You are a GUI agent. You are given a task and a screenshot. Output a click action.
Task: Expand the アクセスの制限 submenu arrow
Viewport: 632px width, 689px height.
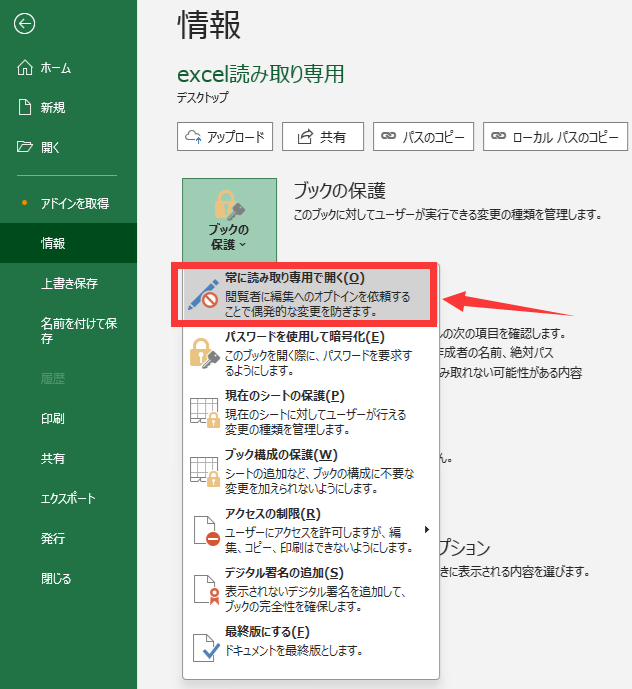428,529
